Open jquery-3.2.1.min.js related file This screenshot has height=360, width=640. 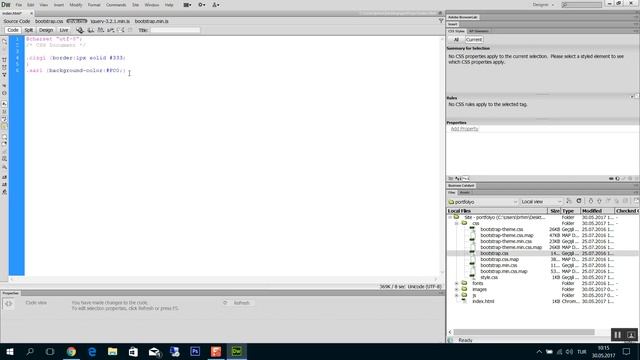click(110, 21)
